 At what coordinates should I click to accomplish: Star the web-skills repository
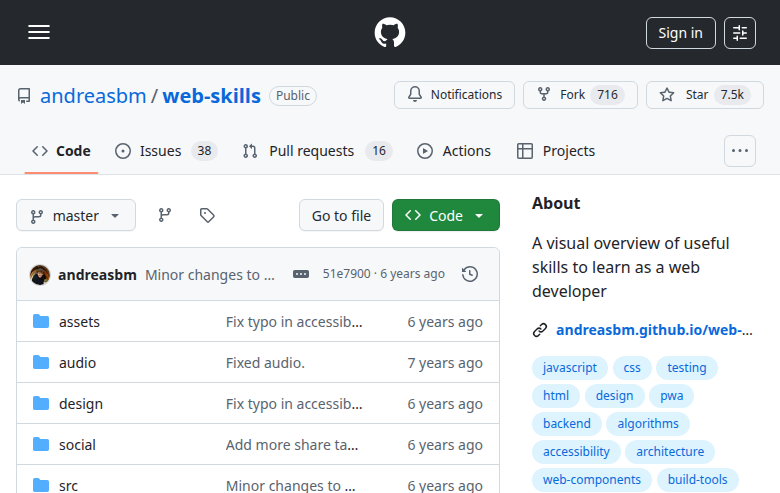[704, 95]
